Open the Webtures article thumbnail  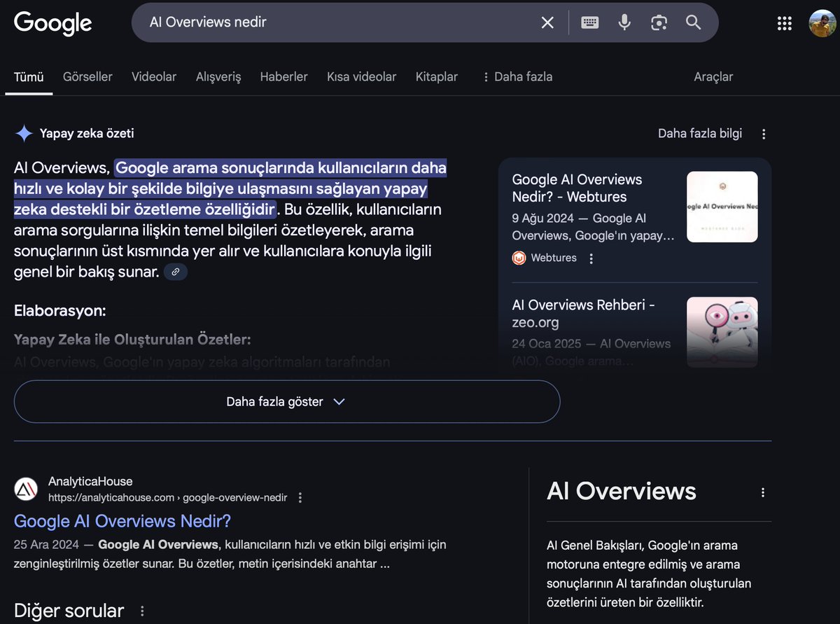point(722,207)
